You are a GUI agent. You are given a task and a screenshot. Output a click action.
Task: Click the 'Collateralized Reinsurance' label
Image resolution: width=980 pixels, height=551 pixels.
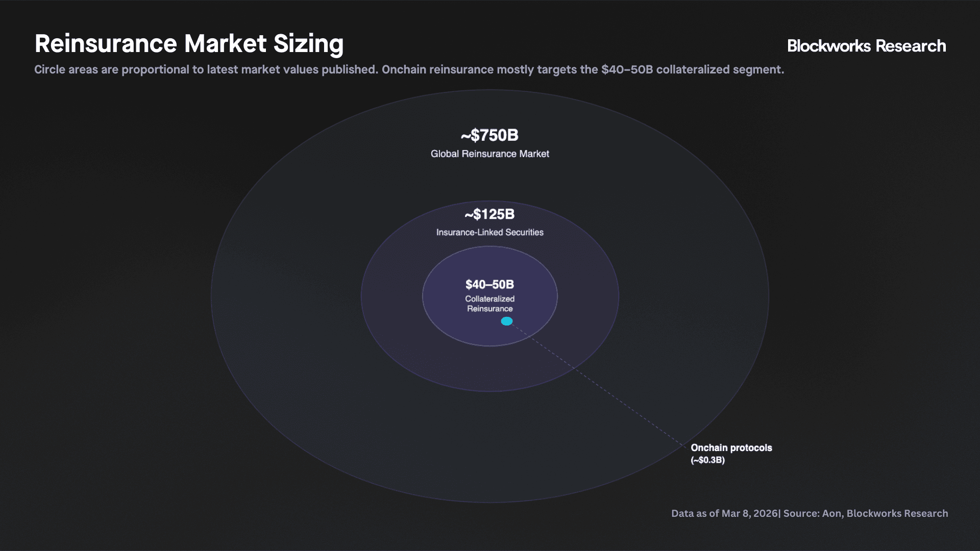(x=489, y=304)
